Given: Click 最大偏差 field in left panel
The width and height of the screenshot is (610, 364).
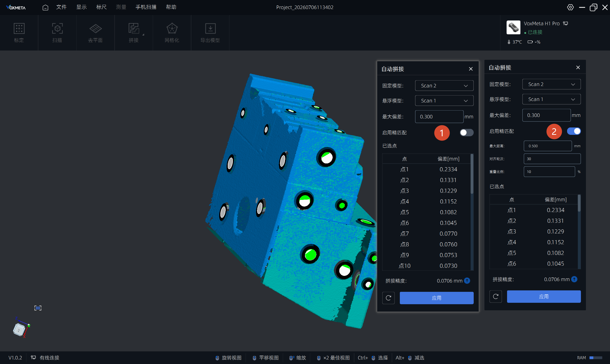Looking at the screenshot, I should [439, 116].
